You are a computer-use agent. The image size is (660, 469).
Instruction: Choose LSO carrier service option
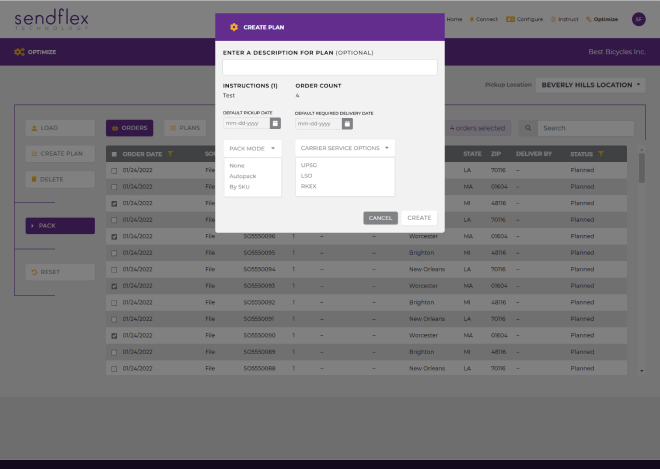coord(307,176)
